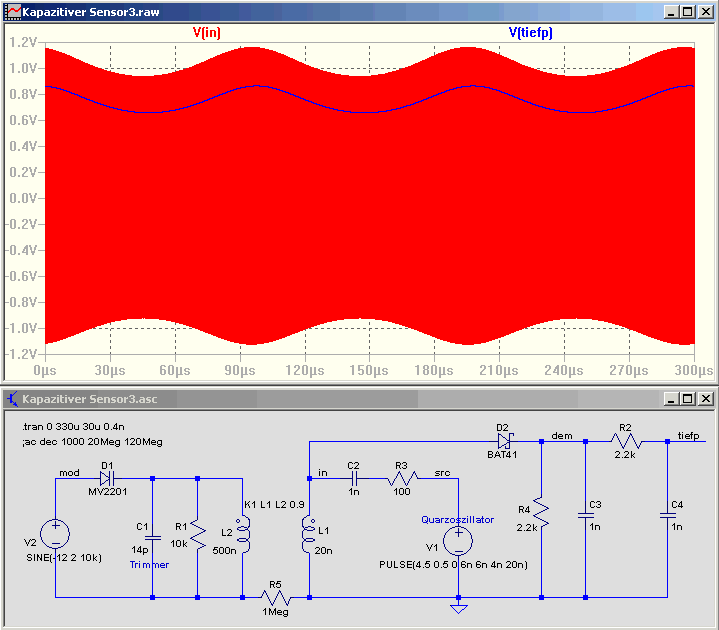Select the ground symbol below V1
This screenshot has width=719, height=630.
[459, 608]
